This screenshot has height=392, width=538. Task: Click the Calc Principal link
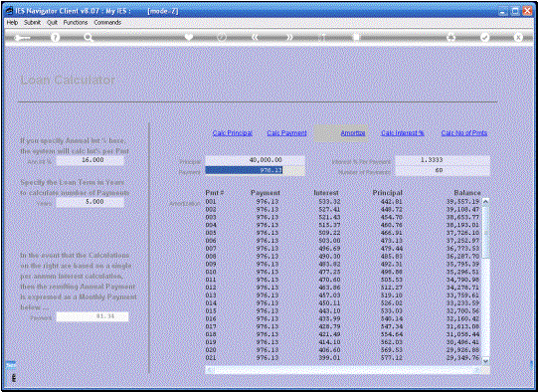tap(233, 133)
